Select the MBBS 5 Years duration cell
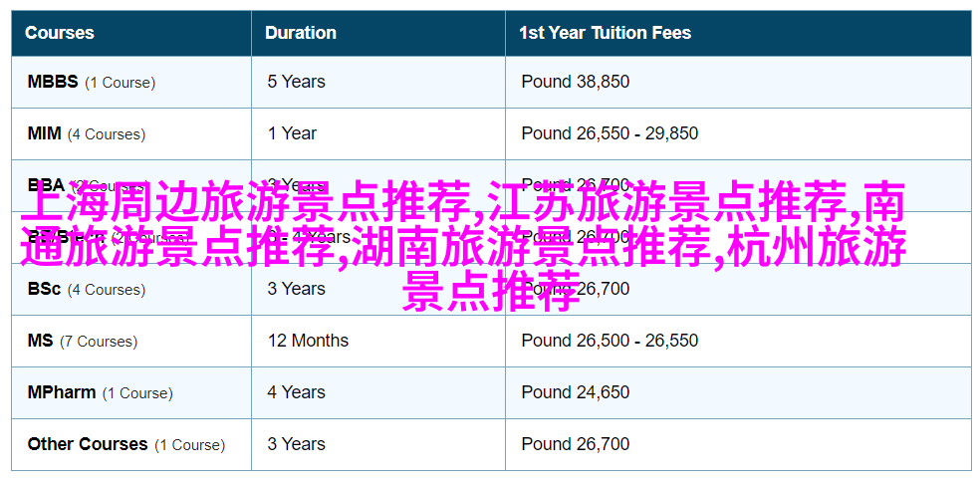 (378, 82)
